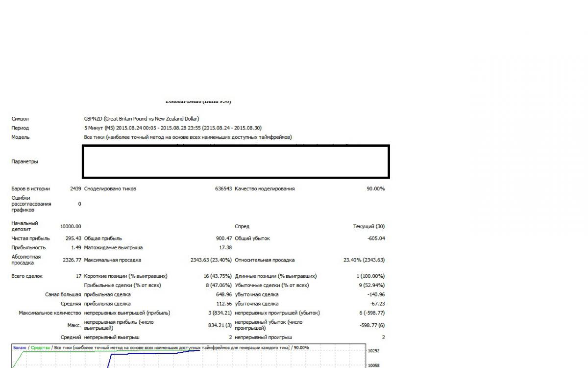Click the 'непрерывный проигрыш' label
Viewport: 588px width, 368px height.
[264, 338]
